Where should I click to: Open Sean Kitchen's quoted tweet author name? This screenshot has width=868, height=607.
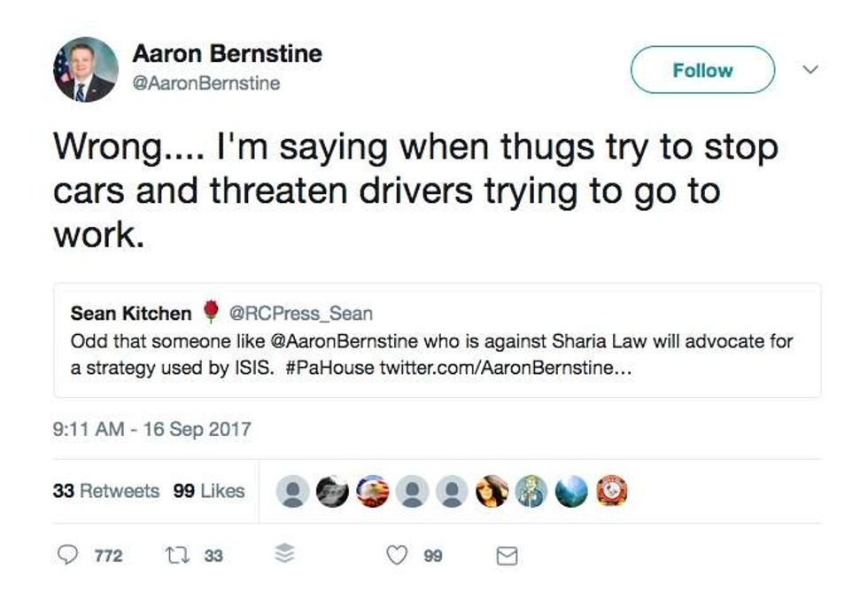pos(130,313)
